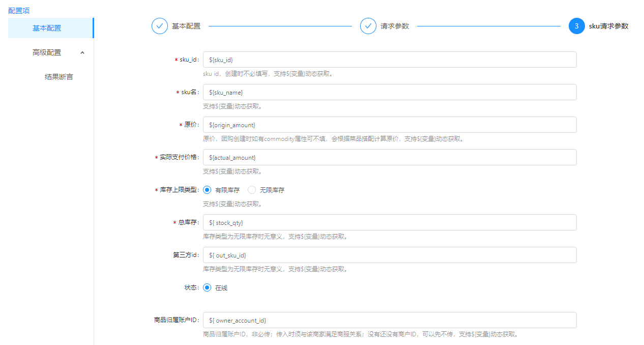
Task: Click the 配置项 heading link
Action: pyautogui.click(x=19, y=11)
